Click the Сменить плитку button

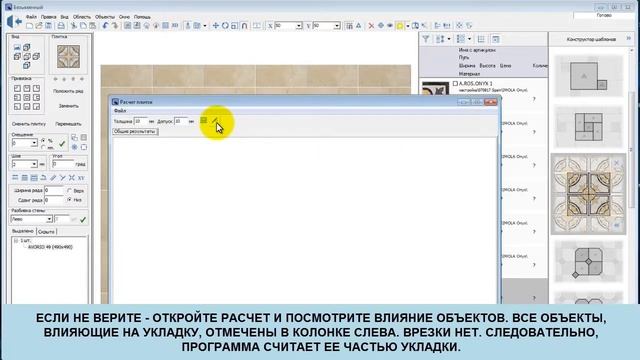click(x=29, y=124)
